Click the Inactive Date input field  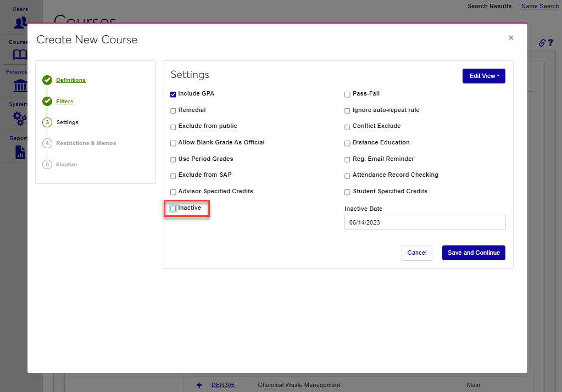[425, 222]
